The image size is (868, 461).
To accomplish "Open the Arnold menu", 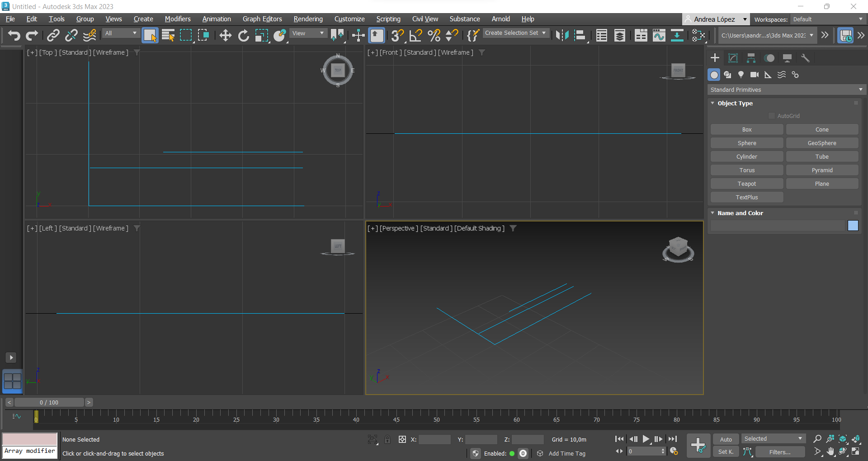I will 500,19.
